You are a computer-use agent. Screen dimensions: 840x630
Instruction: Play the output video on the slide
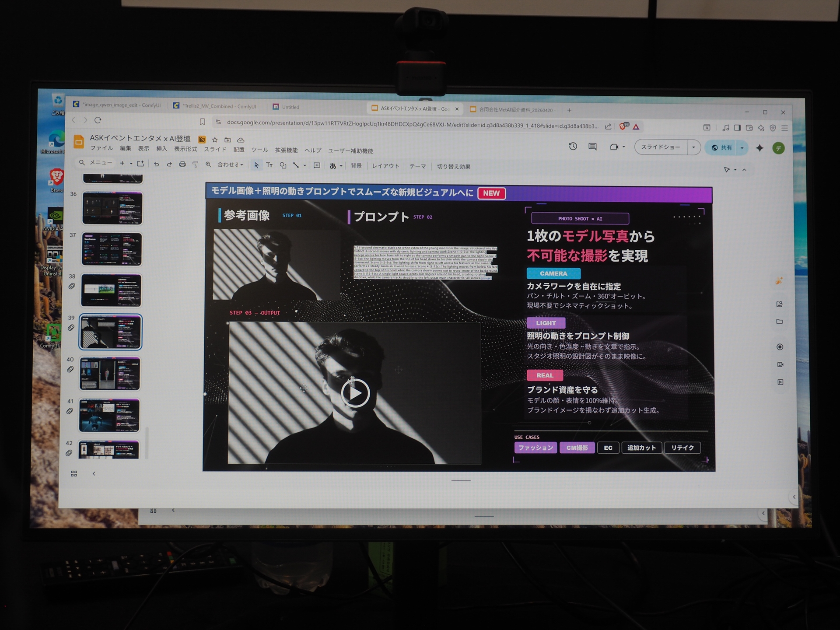(x=355, y=393)
